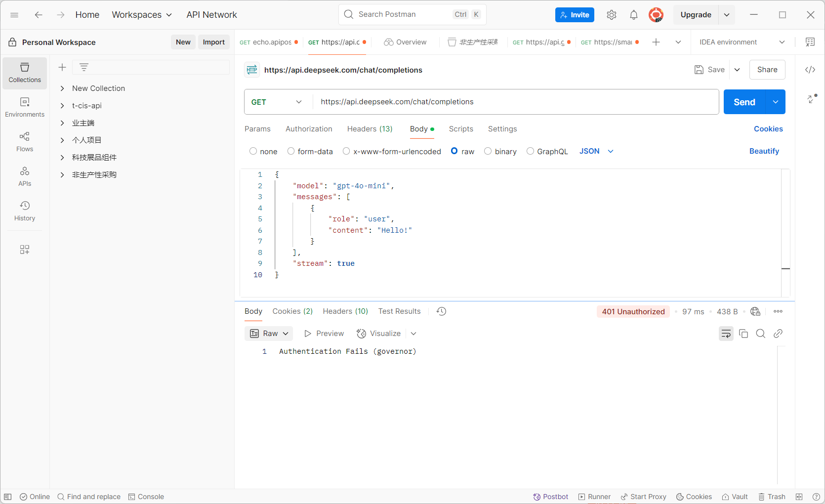Open the Test Results tab
This screenshot has width=825, height=504.
click(400, 311)
